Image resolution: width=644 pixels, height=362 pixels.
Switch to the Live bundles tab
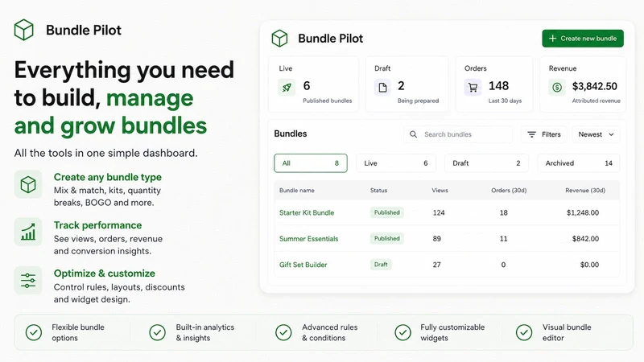click(396, 163)
